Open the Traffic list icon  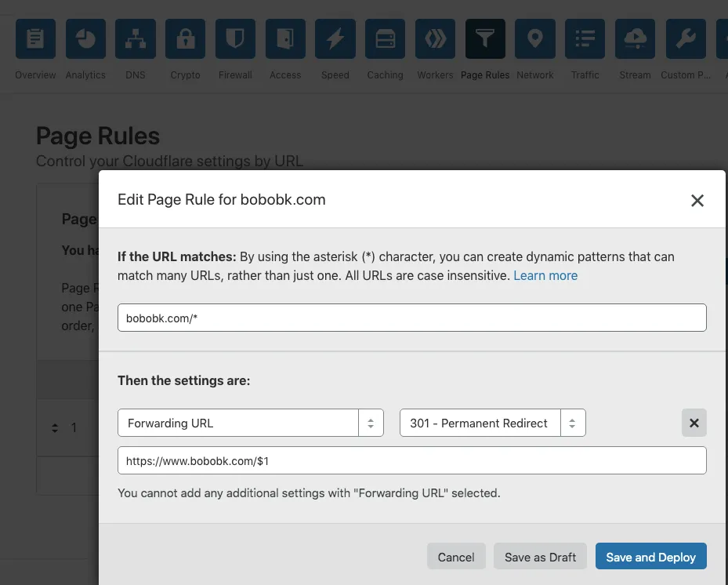click(x=585, y=38)
